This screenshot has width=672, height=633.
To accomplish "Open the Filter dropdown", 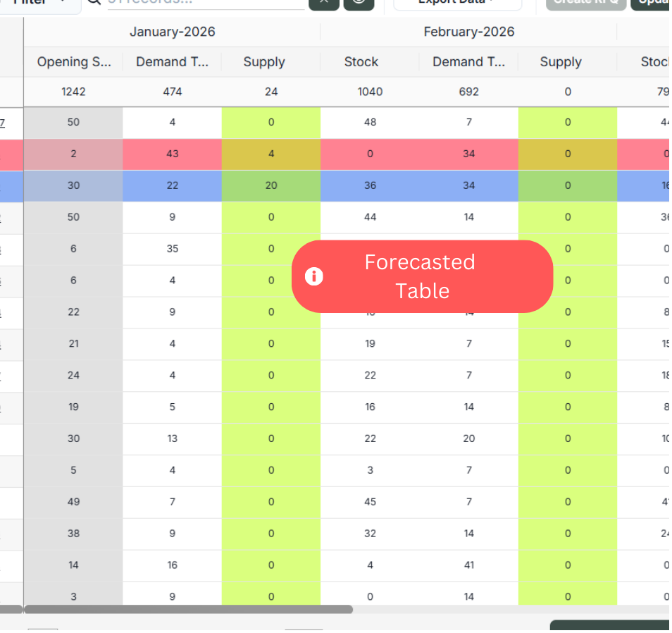I will tap(40, 3).
